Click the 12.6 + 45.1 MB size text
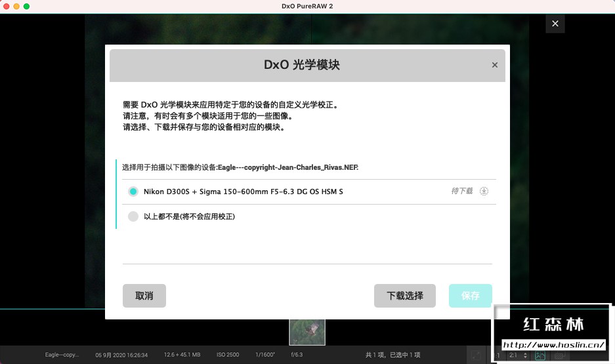Screen dimensions: 615x364 tap(182, 355)
